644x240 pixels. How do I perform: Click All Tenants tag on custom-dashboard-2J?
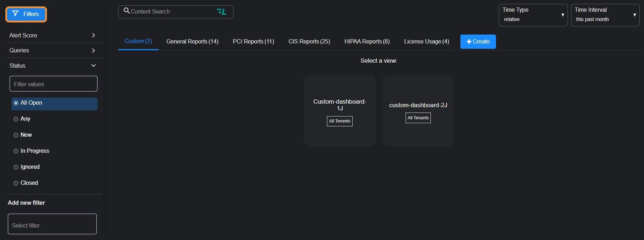(x=418, y=118)
